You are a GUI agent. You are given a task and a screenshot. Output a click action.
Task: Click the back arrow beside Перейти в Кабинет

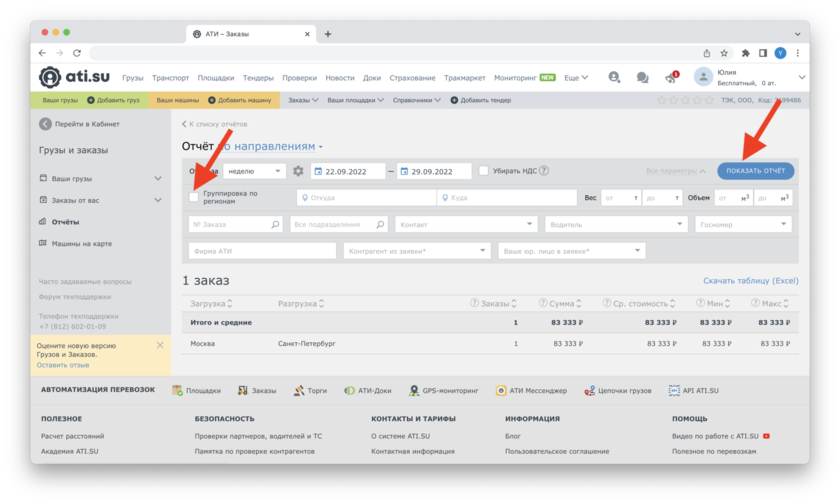coord(45,124)
